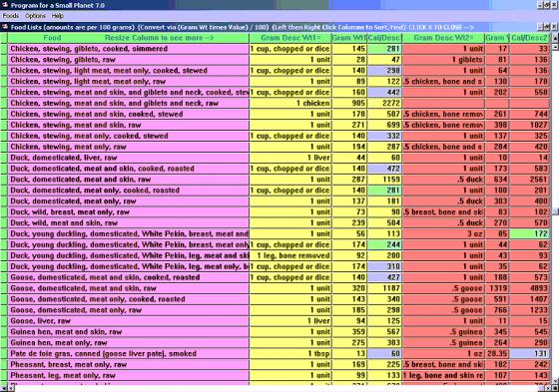Select 'Chicken, stewing, giblets, raw' row
The image size is (559, 392).
pos(129,60)
